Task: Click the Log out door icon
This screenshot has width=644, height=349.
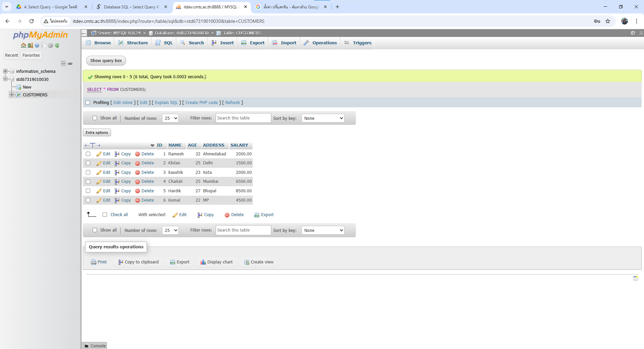Action: pos(30,45)
